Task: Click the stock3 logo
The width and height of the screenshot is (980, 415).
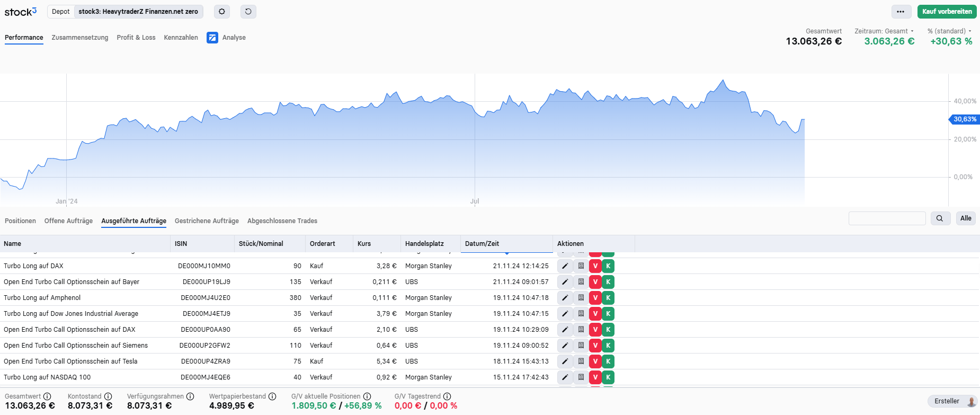Action: [21, 12]
